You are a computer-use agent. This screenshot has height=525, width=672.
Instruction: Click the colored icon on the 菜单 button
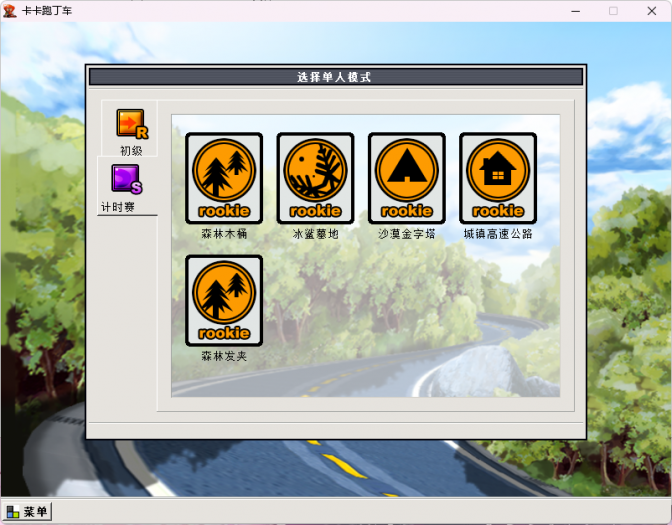[x=13, y=512]
